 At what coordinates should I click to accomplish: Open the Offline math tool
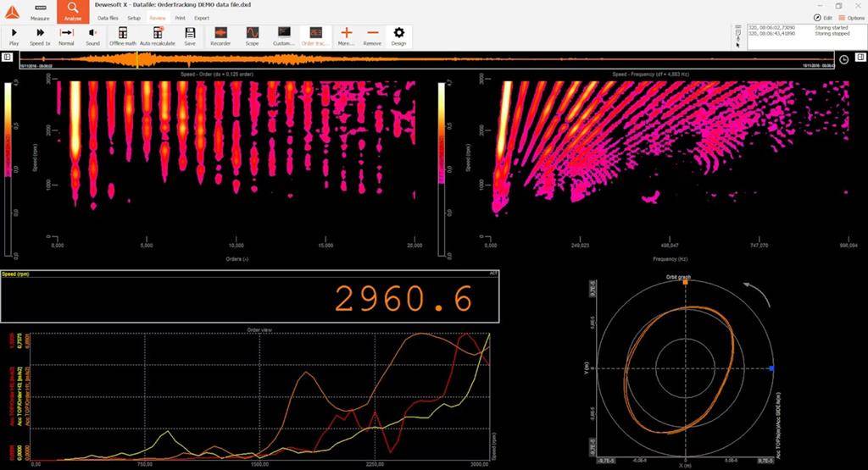(x=122, y=36)
